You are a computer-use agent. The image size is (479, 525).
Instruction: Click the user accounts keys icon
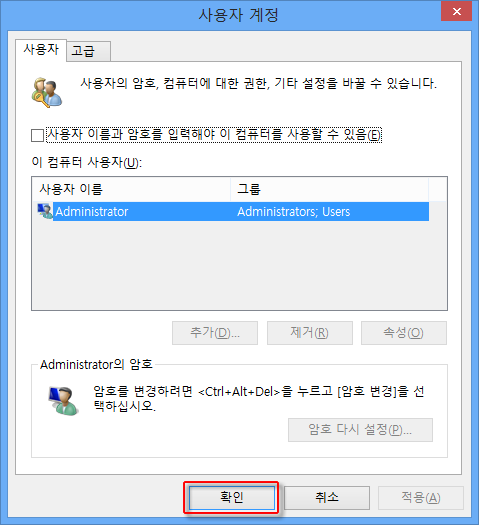click(x=47, y=92)
